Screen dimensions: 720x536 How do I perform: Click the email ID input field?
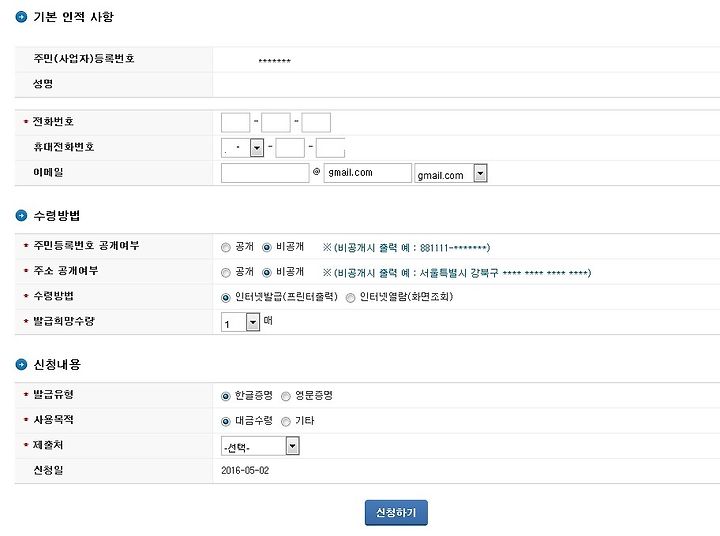coord(265,173)
